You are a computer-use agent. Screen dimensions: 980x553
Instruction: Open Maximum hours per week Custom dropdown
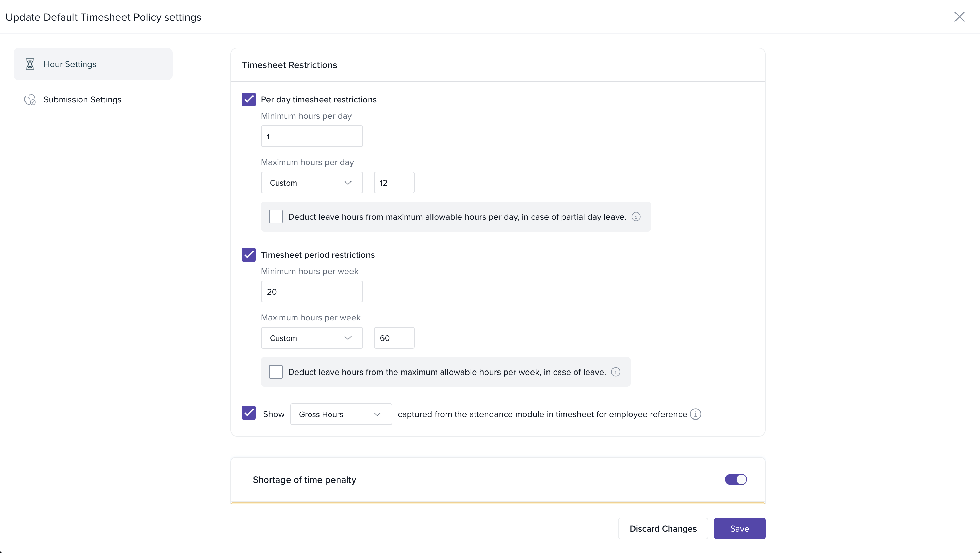pos(312,338)
